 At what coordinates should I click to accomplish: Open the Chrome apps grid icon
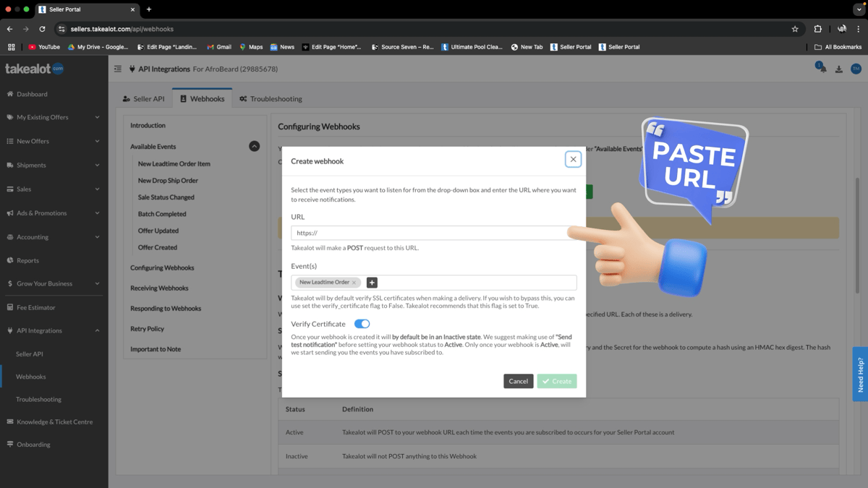coord(11,47)
